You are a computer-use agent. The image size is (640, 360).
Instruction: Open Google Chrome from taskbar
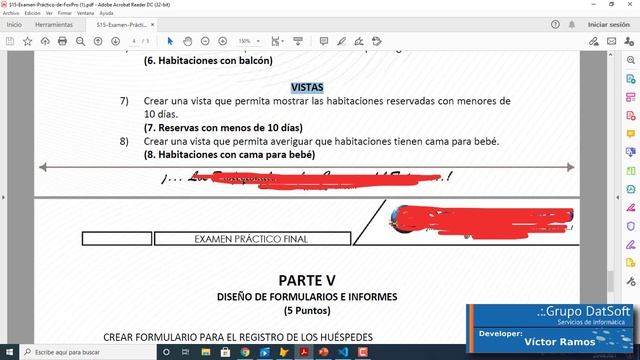coord(245,352)
